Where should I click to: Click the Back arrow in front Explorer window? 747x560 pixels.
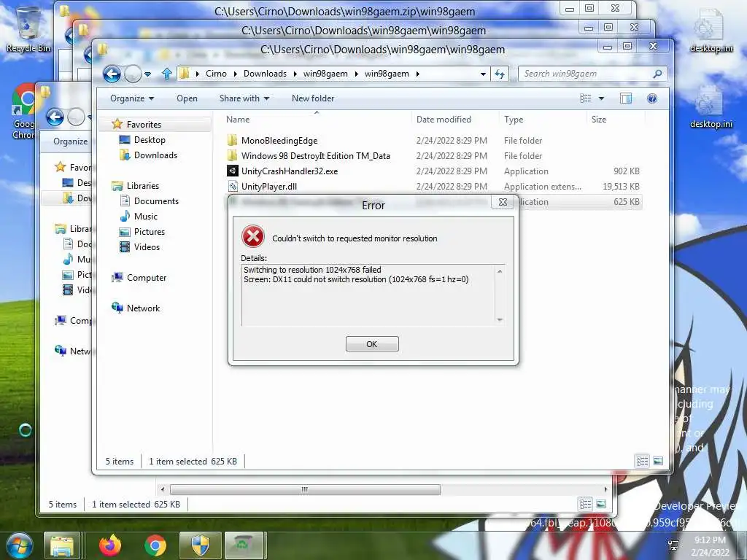point(112,74)
